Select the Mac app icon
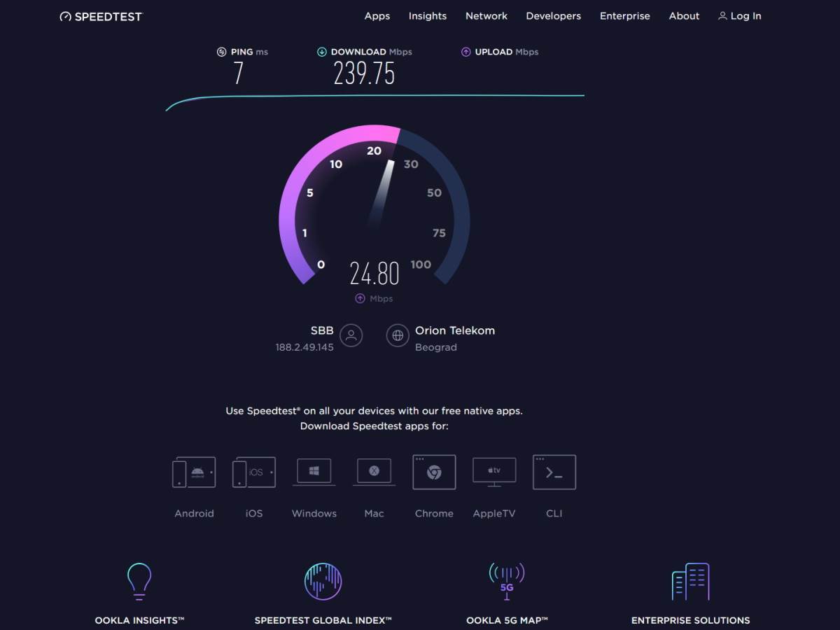 pos(374,472)
